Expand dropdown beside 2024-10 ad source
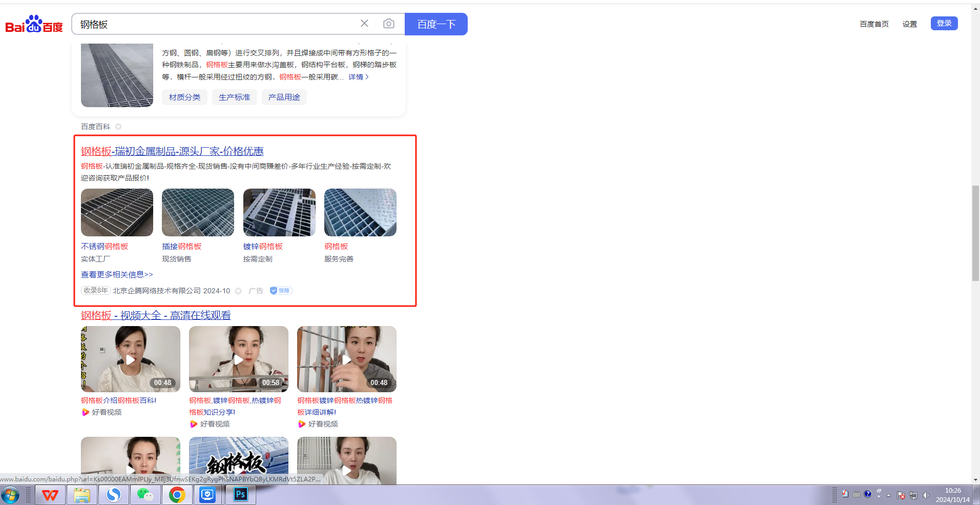Viewport: 980px width, 505px height. pos(238,291)
